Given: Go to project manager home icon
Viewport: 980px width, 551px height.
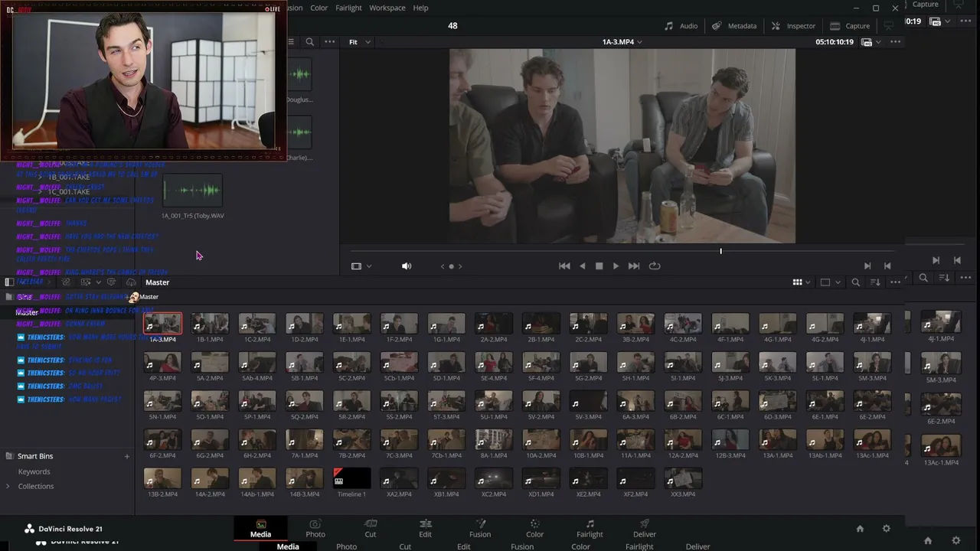Looking at the screenshot, I should tap(860, 529).
